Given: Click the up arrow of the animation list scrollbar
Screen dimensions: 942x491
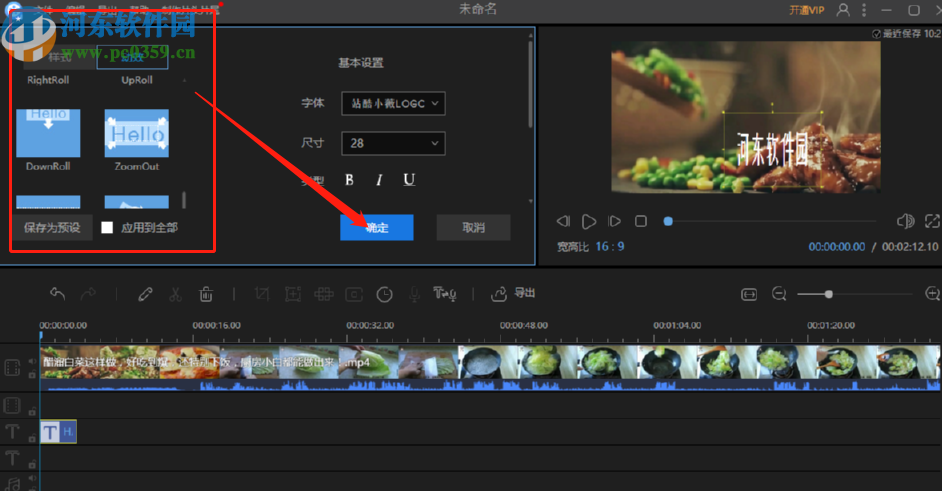Looking at the screenshot, I should [184, 81].
